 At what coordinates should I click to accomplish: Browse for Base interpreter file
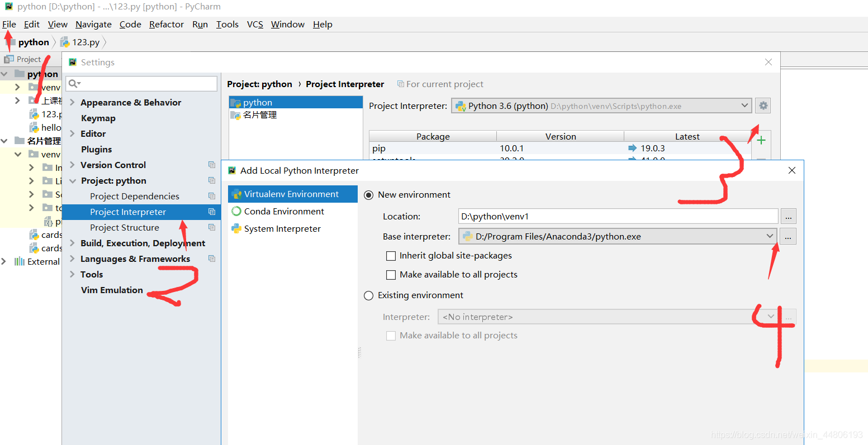point(788,237)
